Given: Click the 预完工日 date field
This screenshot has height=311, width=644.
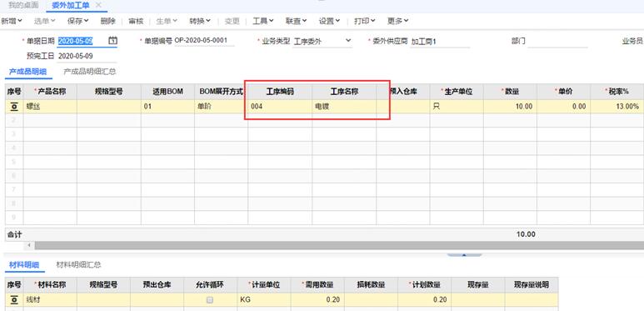Looking at the screenshot, I should pyautogui.click(x=87, y=56).
